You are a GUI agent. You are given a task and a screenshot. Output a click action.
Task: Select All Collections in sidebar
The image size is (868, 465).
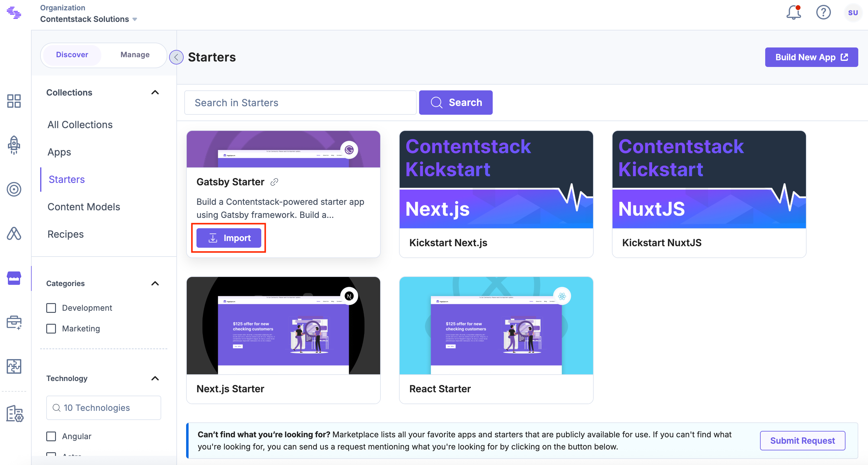coord(80,125)
